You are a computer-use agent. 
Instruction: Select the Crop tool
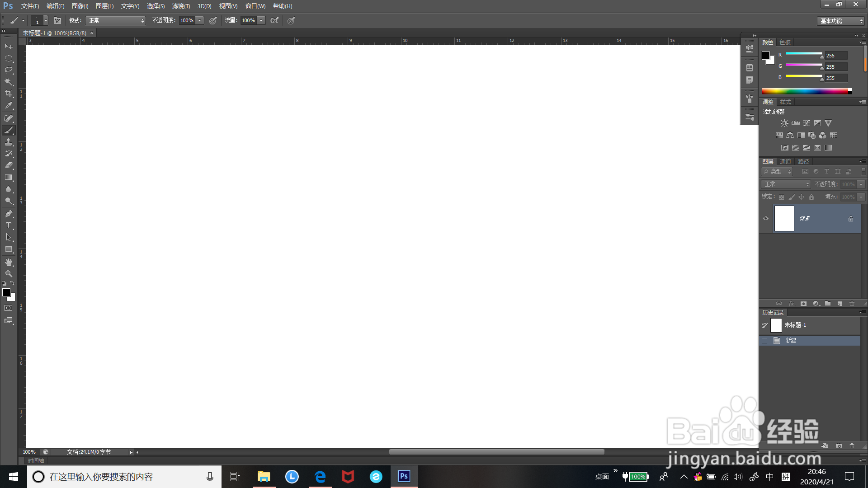point(9,94)
